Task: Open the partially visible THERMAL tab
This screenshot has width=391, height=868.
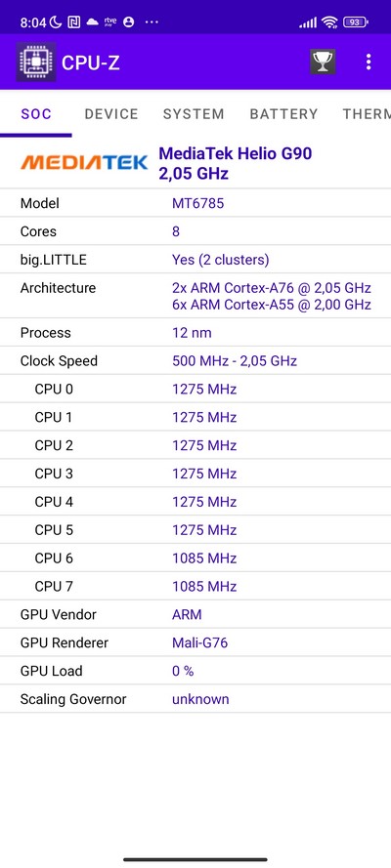Action: 367,114
